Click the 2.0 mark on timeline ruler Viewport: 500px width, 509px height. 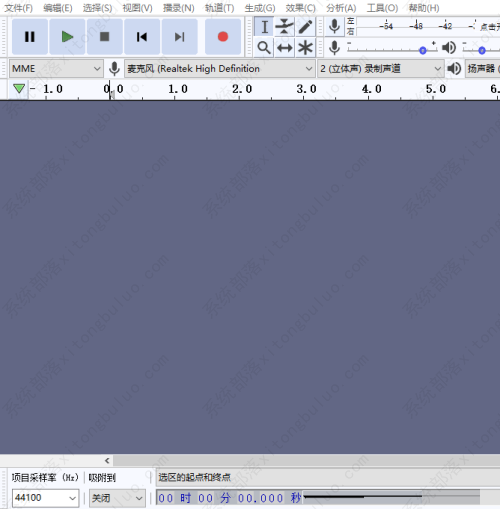pos(242,89)
